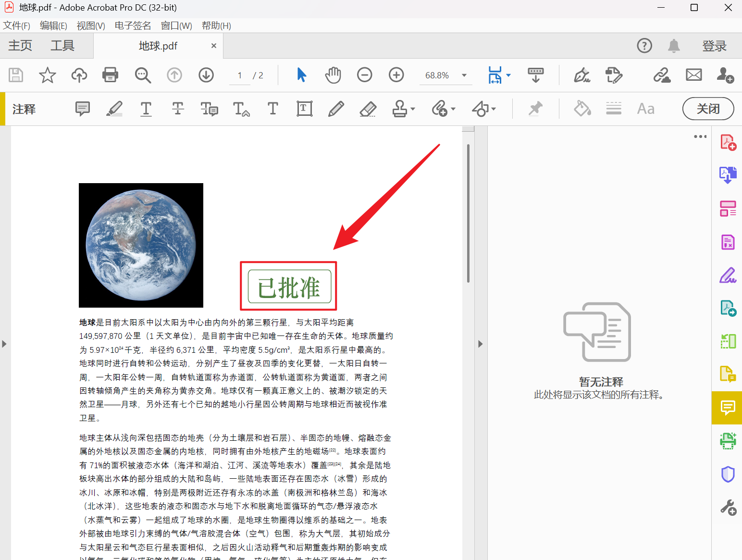Open the 视图 menu
742x560 pixels.
click(x=90, y=25)
